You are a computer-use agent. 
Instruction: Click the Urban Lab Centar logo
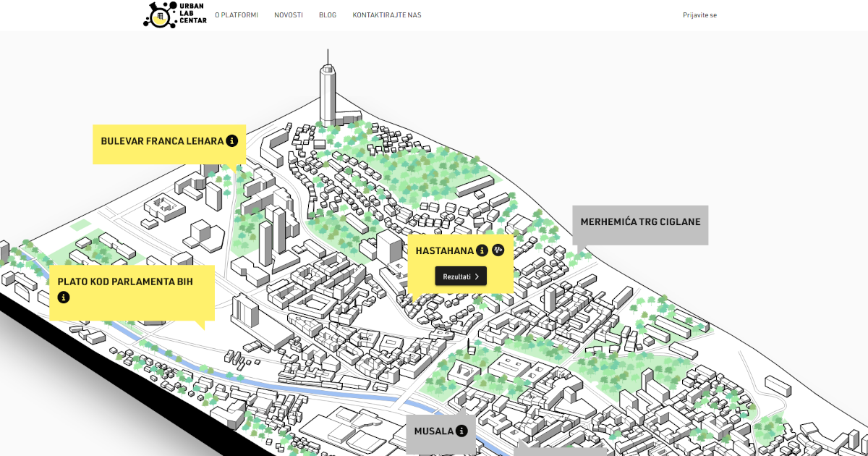(x=174, y=14)
